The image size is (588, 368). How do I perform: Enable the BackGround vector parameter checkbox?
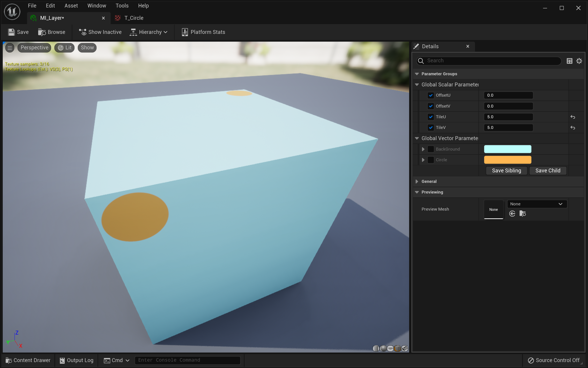point(431,149)
